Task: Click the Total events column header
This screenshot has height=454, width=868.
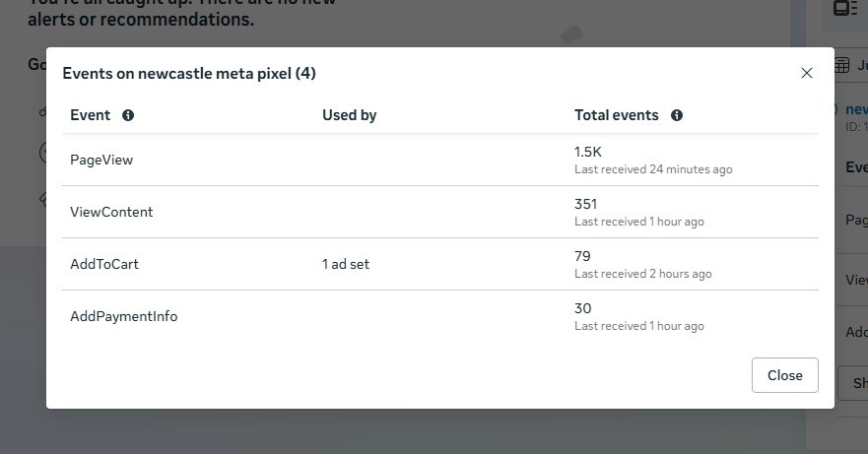Action: point(616,115)
